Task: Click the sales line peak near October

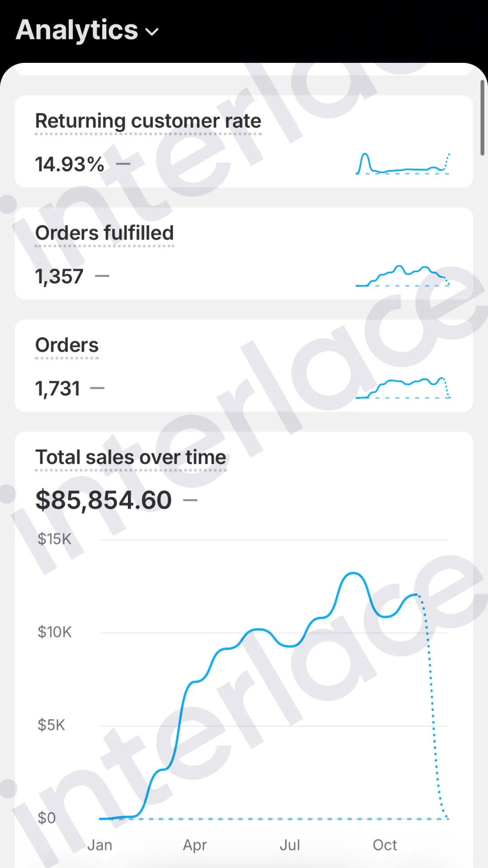Action: (352, 573)
